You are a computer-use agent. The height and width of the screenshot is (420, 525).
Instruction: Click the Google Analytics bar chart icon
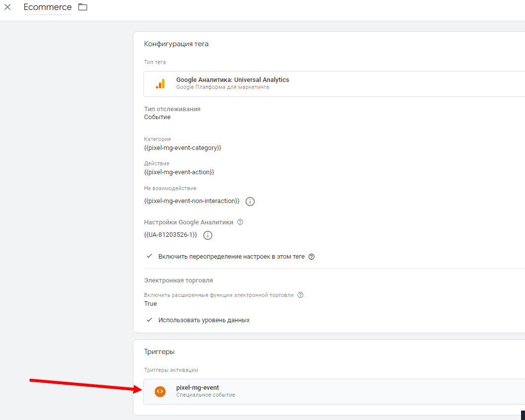pos(160,84)
